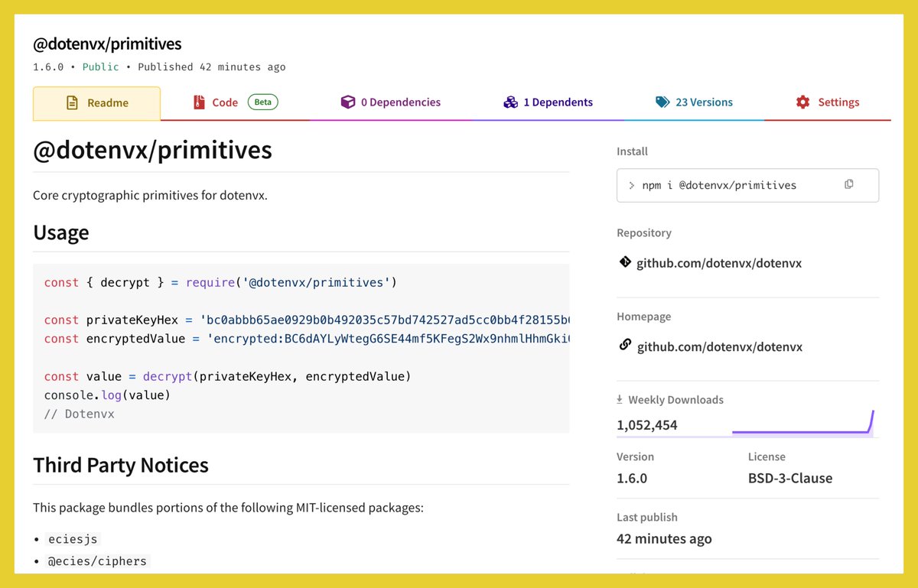This screenshot has height=588, width=918.
Task: Click the weekly downloads arrow icon
Action: click(620, 399)
